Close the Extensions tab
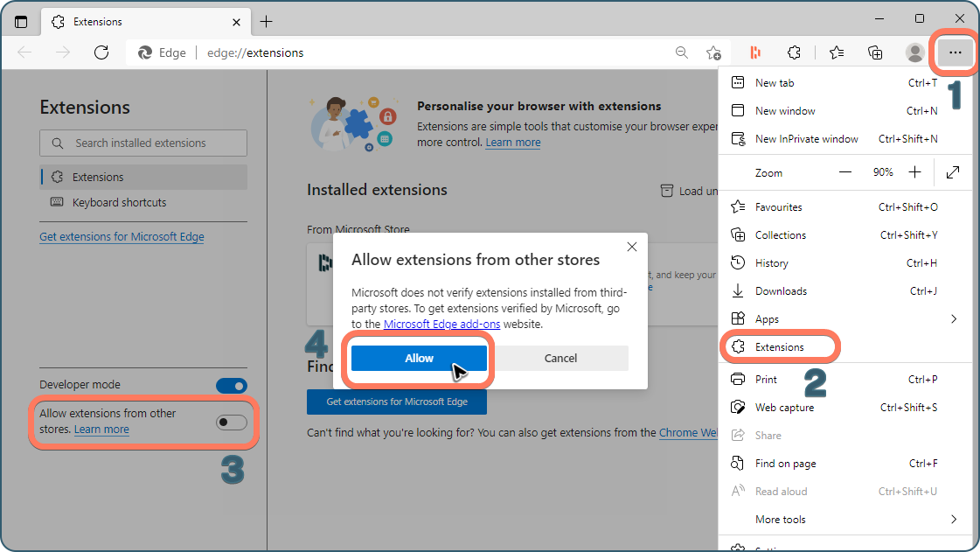Screen dimensions: 980x552 click(x=236, y=22)
